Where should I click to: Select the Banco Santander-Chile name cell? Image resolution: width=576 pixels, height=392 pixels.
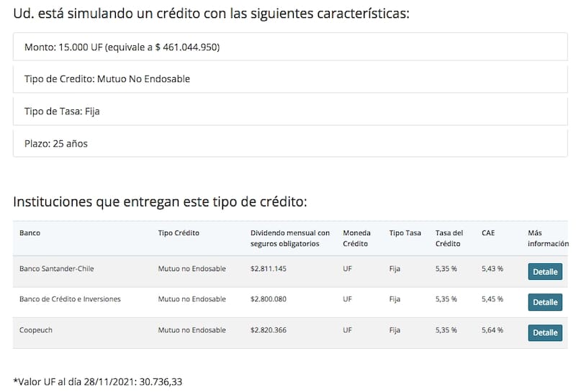click(x=57, y=268)
